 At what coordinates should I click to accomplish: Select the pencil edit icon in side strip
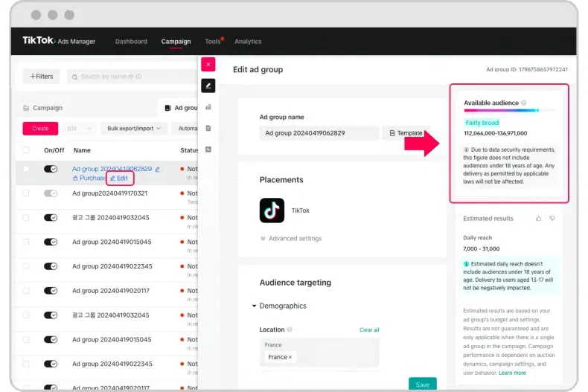pyautogui.click(x=208, y=86)
